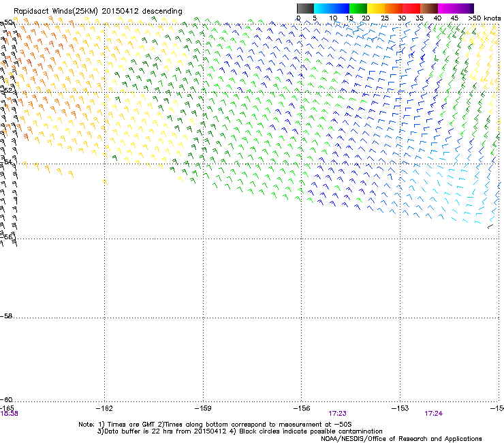504x443 pixels.
Task: Click the purple 17:23 time label
Action: [337, 414]
